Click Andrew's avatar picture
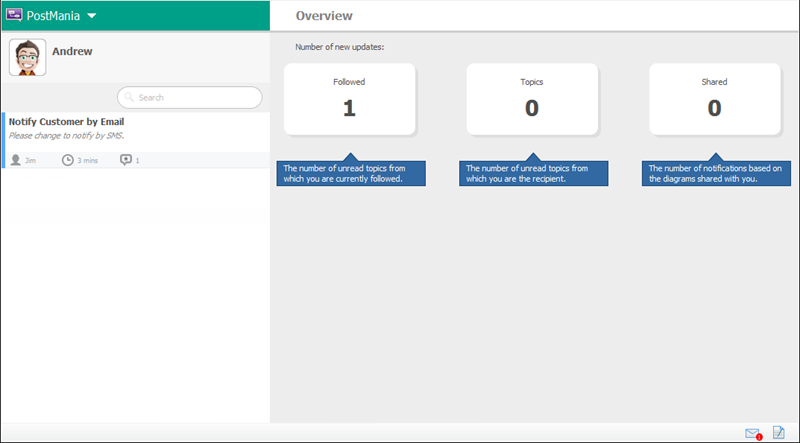 28,58
